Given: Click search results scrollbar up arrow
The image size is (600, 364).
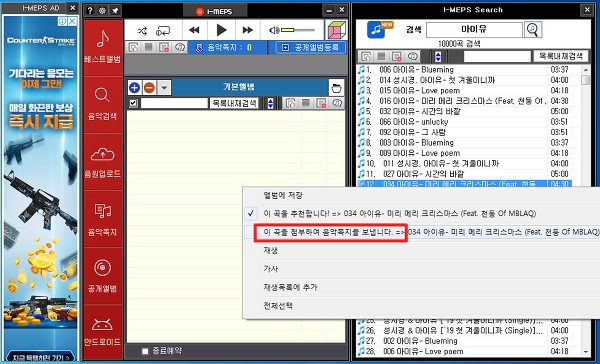Looking at the screenshot, I should 585,70.
